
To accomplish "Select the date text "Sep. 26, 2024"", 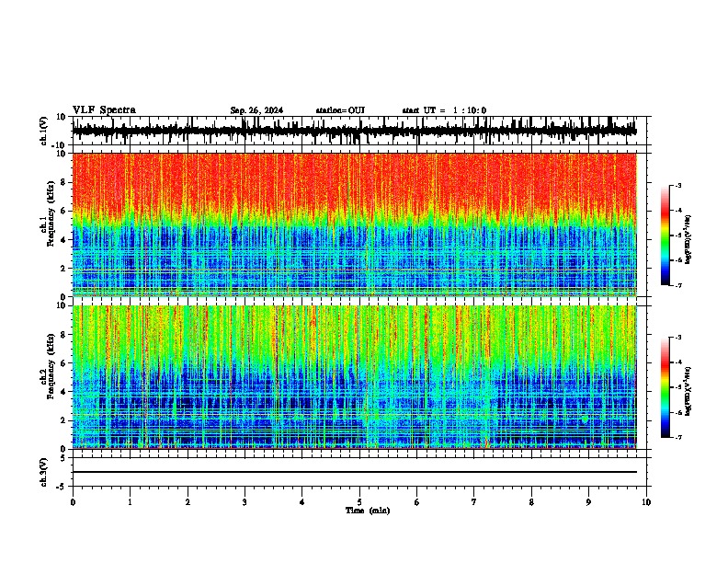I will click(x=256, y=110).
